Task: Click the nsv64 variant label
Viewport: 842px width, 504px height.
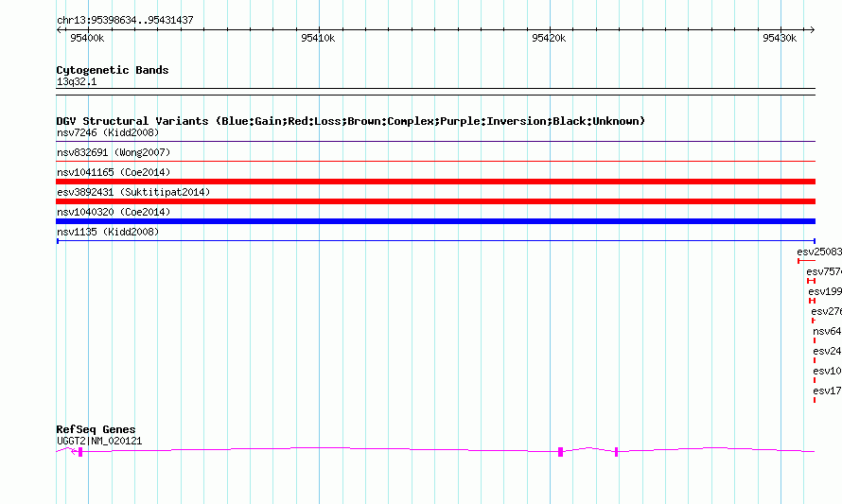Action: (828, 331)
